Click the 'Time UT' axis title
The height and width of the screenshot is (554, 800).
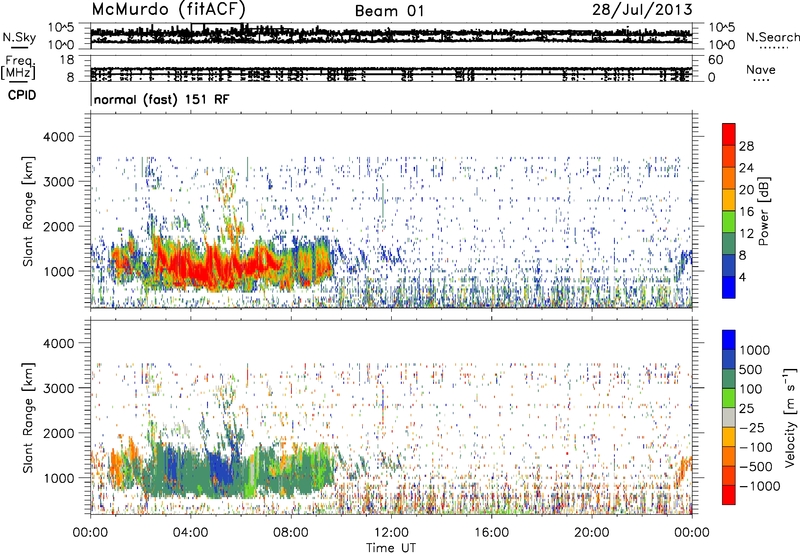pos(391,547)
